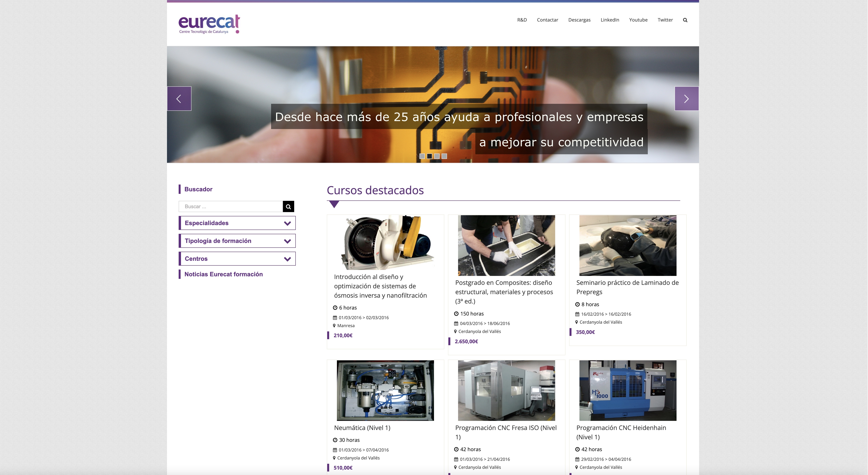Viewport: 868px width, 475px height.
Task: Focus the Buscar search input field
Action: coord(231,206)
